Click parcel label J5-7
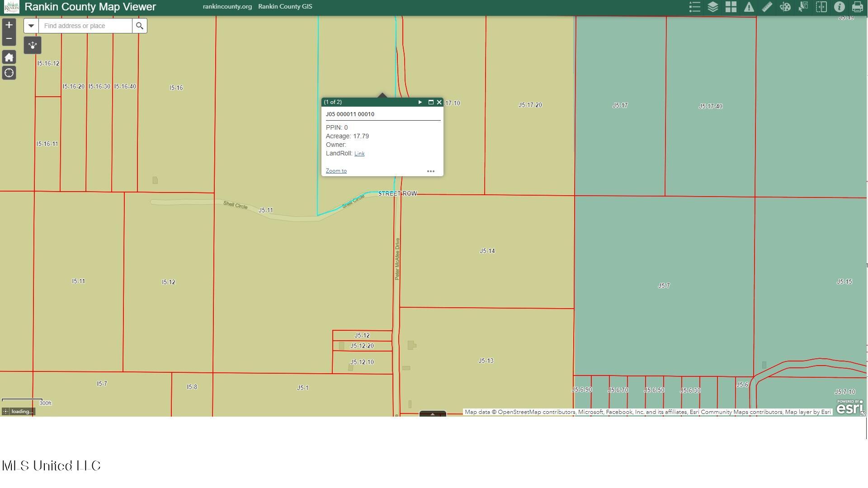 664,286
